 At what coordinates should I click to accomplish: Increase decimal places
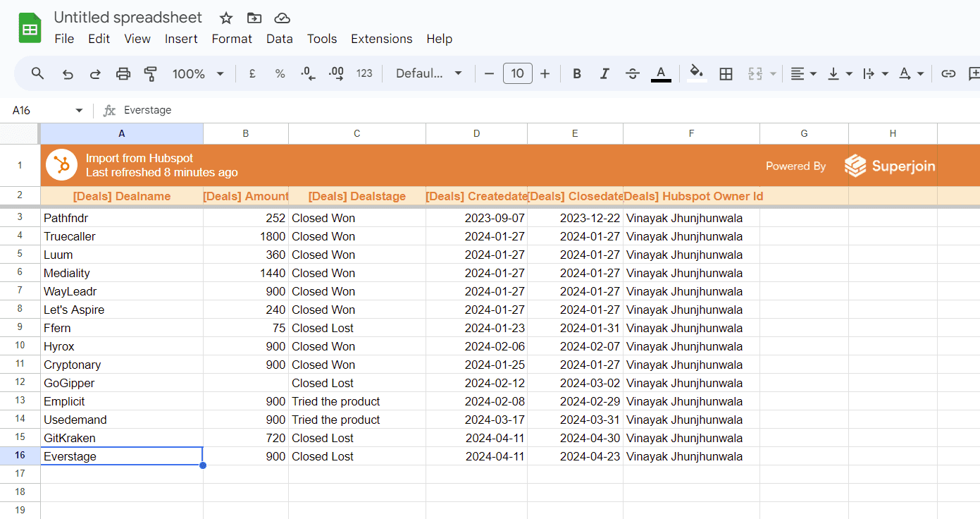[x=336, y=73]
